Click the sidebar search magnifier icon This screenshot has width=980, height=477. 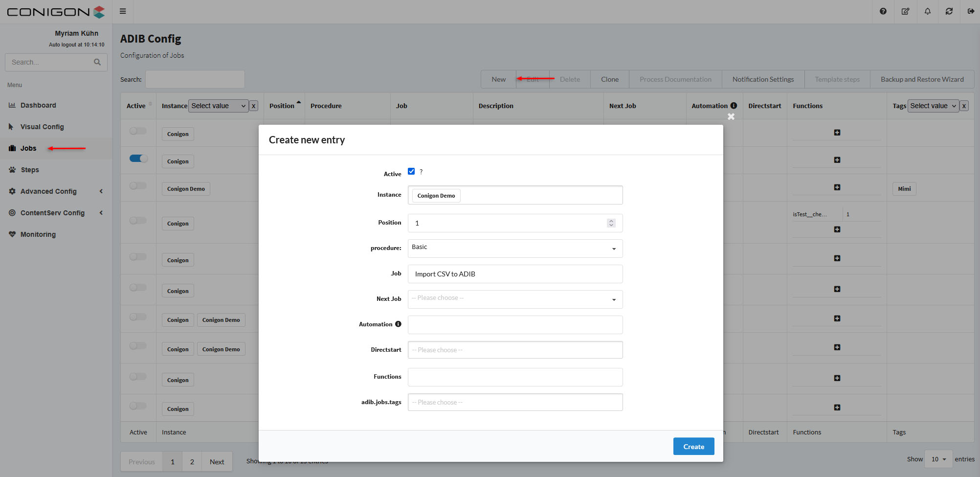[x=97, y=62]
